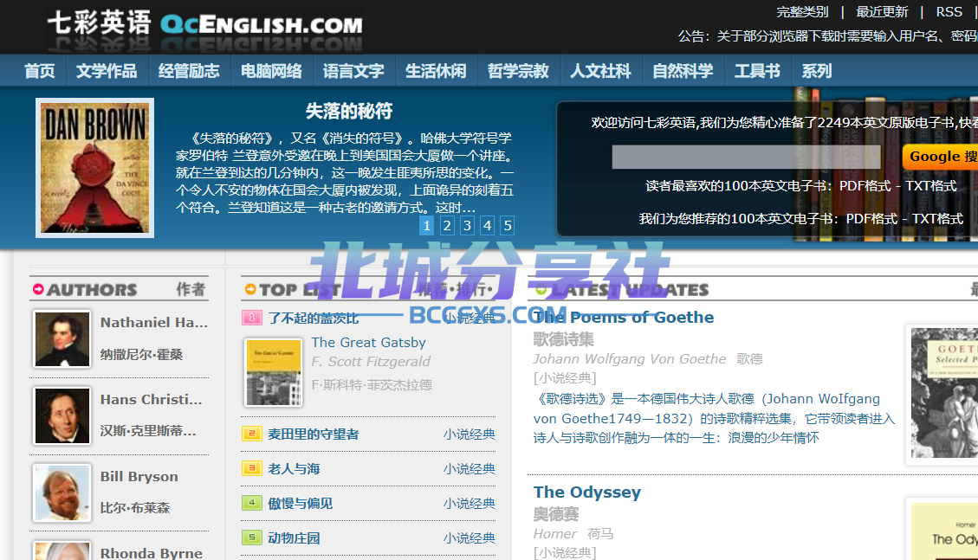The width and height of the screenshot is (978, 560).
Task: Click the orange arrow icon beside TOP LIST
Action: point(250,289)
